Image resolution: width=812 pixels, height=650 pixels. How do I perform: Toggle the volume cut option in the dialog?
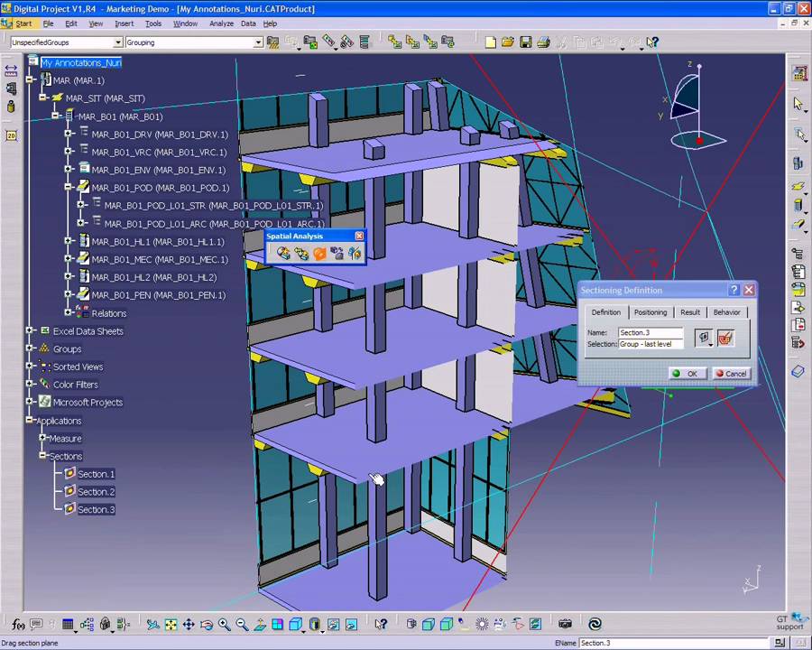pos(725,337)
